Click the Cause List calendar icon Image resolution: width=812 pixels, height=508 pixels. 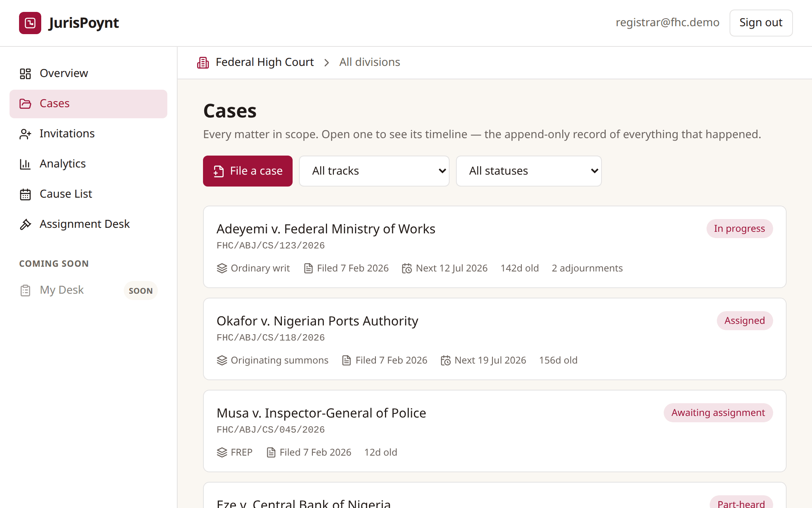25,194
